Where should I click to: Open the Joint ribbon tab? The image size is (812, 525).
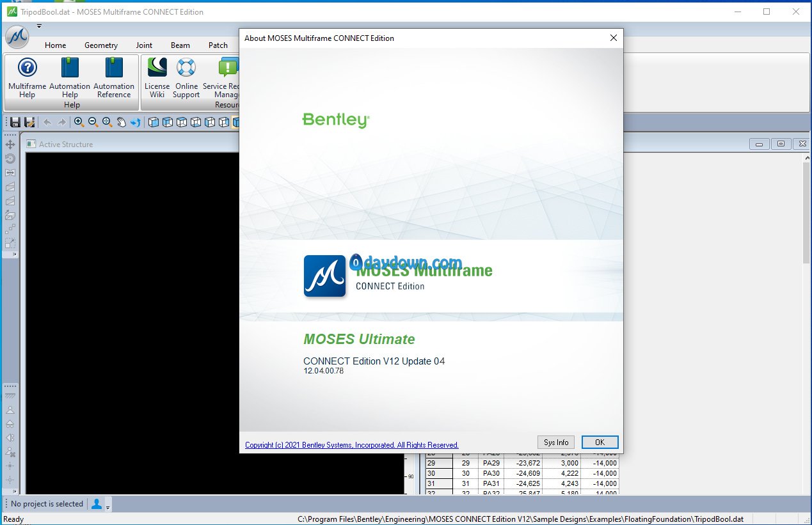[x=144, y=45]
